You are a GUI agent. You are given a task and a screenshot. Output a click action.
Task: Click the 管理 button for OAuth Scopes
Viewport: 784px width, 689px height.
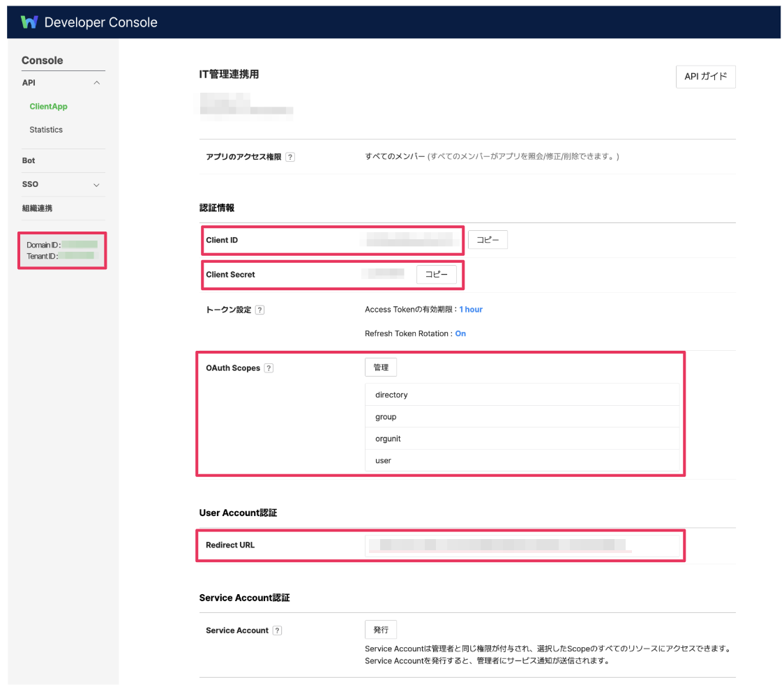point(381,368)
